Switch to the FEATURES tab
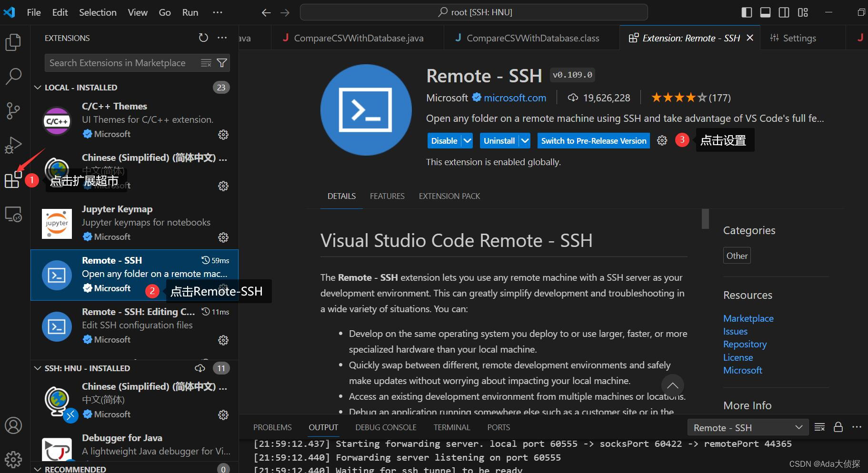The width and height of the screenshot is (868, 473). coord(387,196)
